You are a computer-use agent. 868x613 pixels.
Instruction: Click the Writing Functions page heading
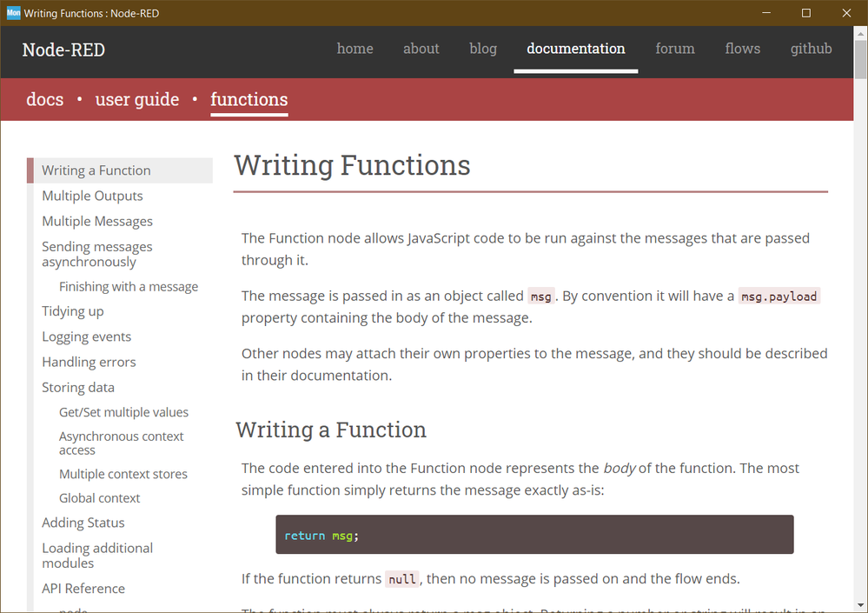(352, 165)
